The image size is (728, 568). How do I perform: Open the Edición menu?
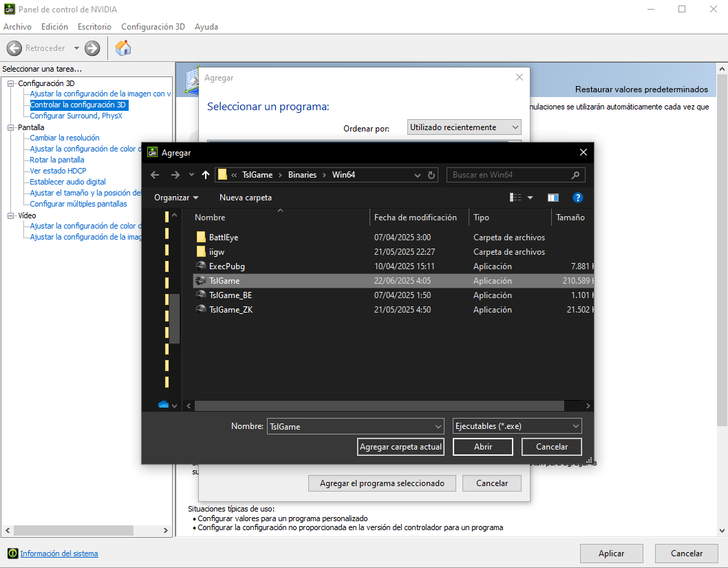[55, 26]
